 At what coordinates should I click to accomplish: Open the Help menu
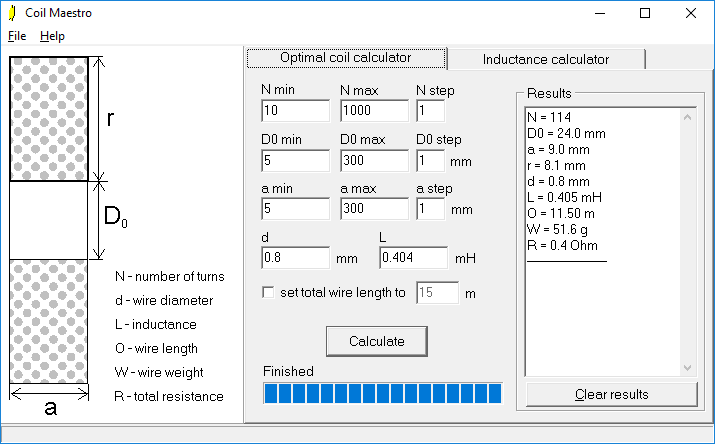click(x=52, y=36)
